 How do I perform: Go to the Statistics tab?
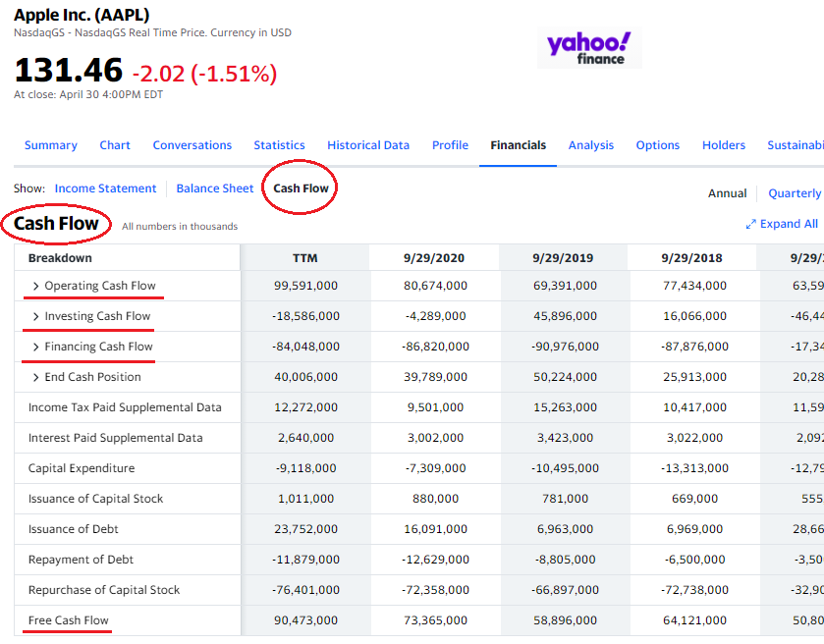(x=279, y=145)
